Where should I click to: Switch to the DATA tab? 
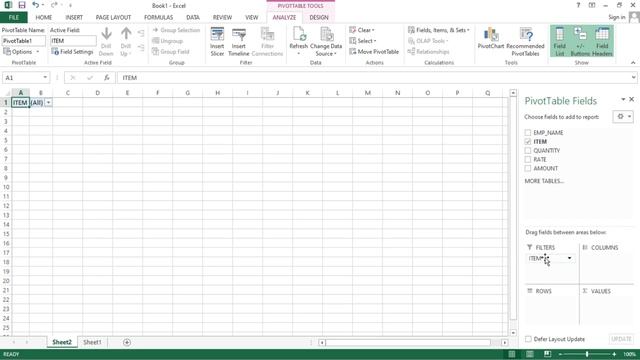coord(193,18)
